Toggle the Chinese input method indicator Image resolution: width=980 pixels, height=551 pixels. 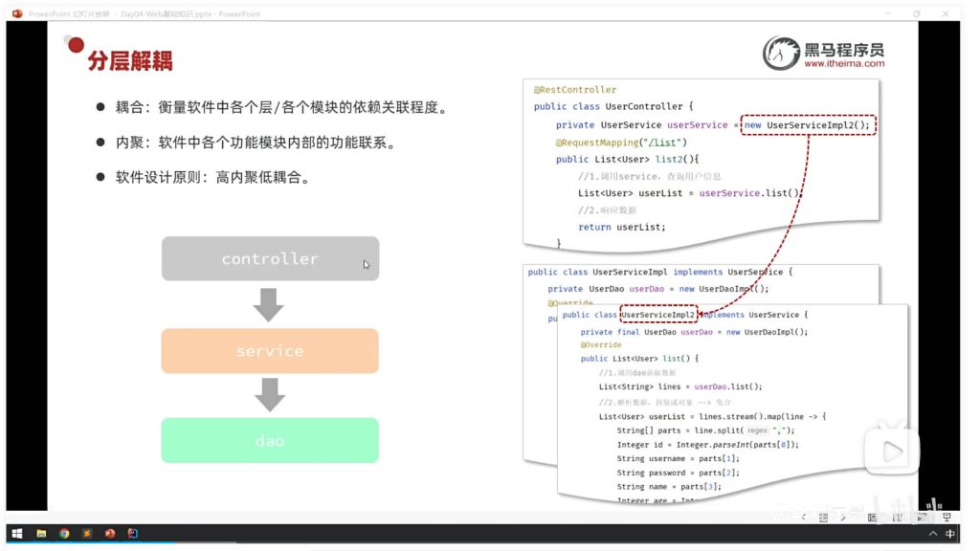pos(950,533)
